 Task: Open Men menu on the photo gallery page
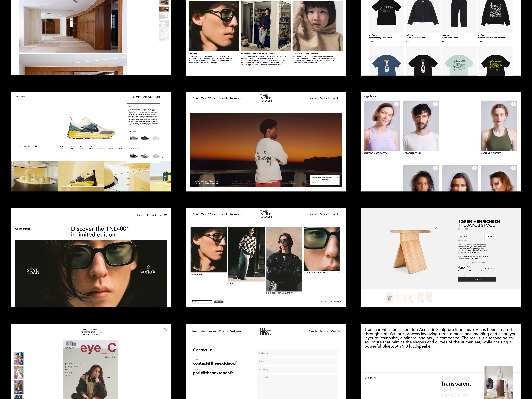tap(203, 214)
